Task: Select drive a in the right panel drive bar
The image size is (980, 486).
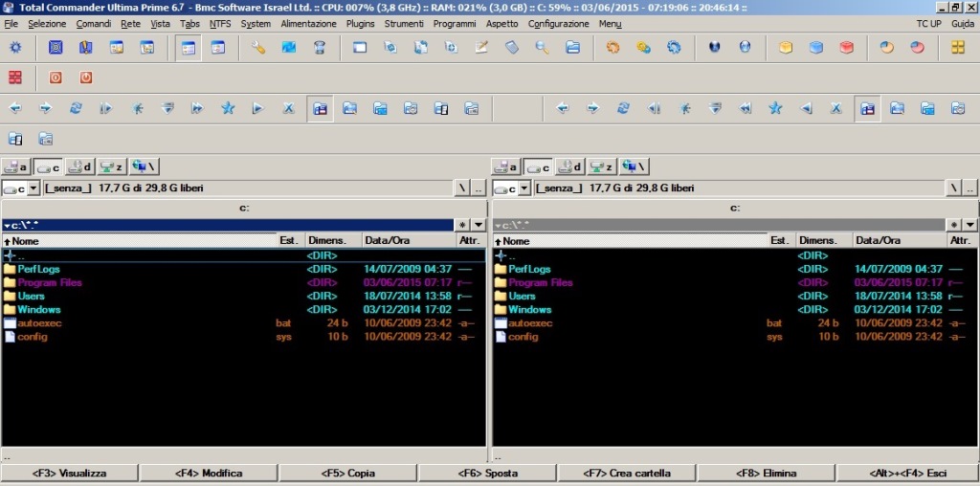Action: coord(506,166)
